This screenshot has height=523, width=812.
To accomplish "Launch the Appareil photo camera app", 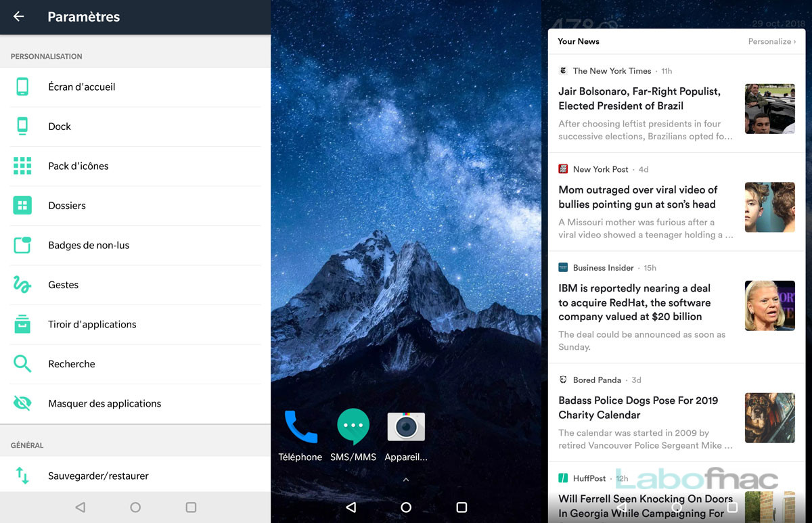I will click(x=405, y=426).
